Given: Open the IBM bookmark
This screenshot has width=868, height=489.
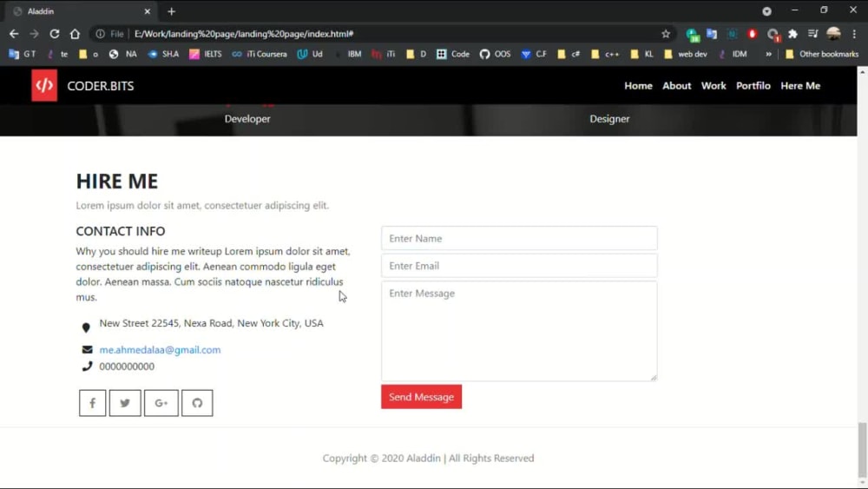Looking at the screenshot, I should [x=348, y=54].
